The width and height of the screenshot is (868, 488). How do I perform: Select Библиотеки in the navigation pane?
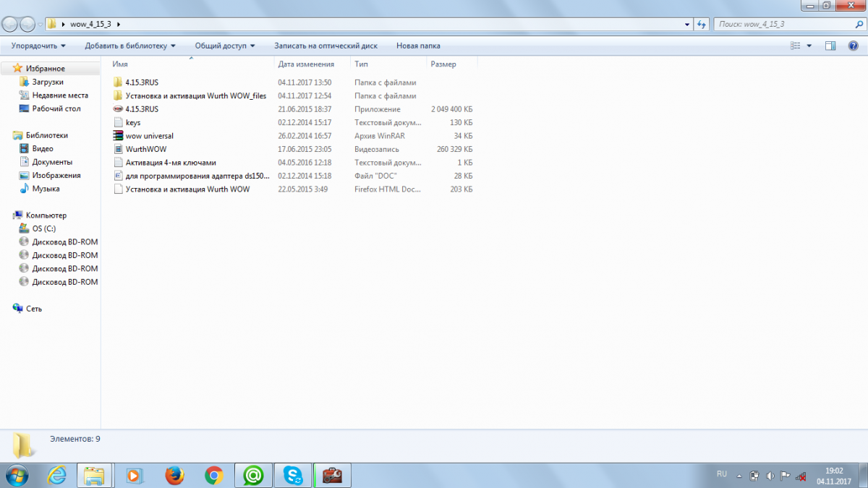tap(47, 135)
